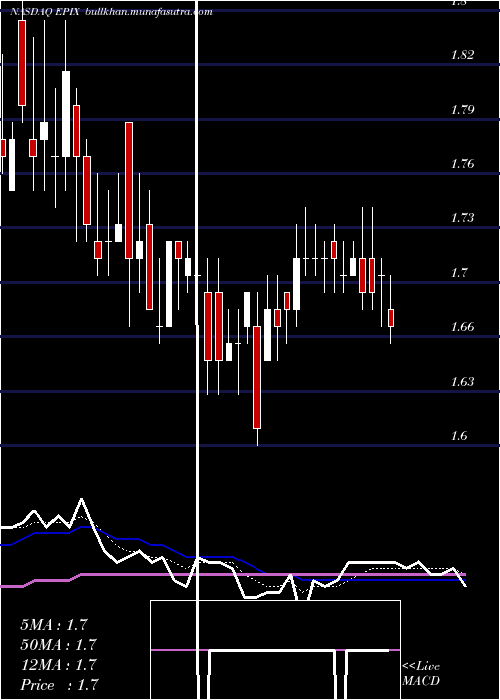Click the <<Live MACD label

(x=421, y=674)
